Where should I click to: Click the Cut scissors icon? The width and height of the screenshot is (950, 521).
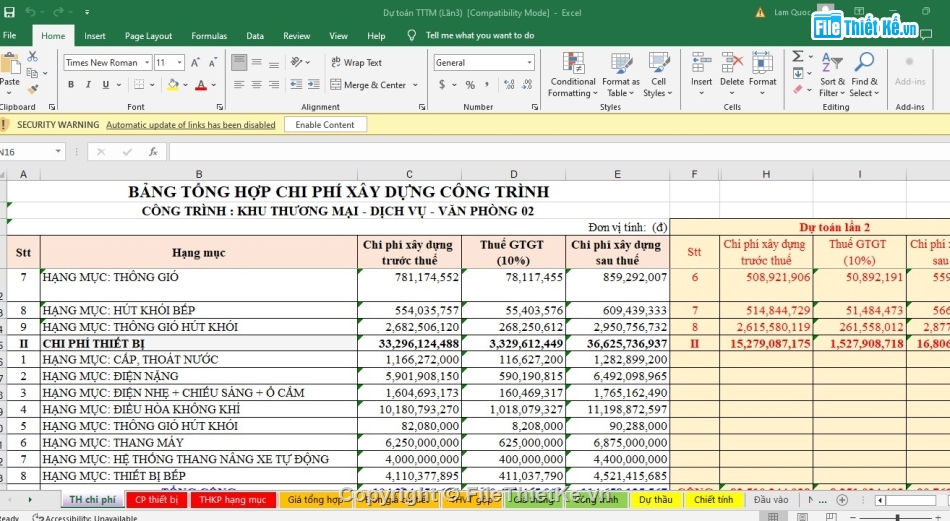coord(32,56)
